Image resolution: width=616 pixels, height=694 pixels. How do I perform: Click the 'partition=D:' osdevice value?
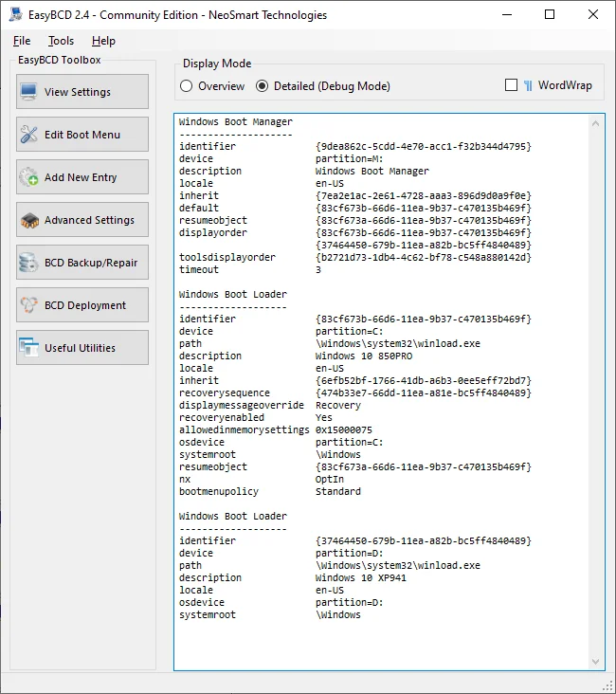click(x=349, y=602)
